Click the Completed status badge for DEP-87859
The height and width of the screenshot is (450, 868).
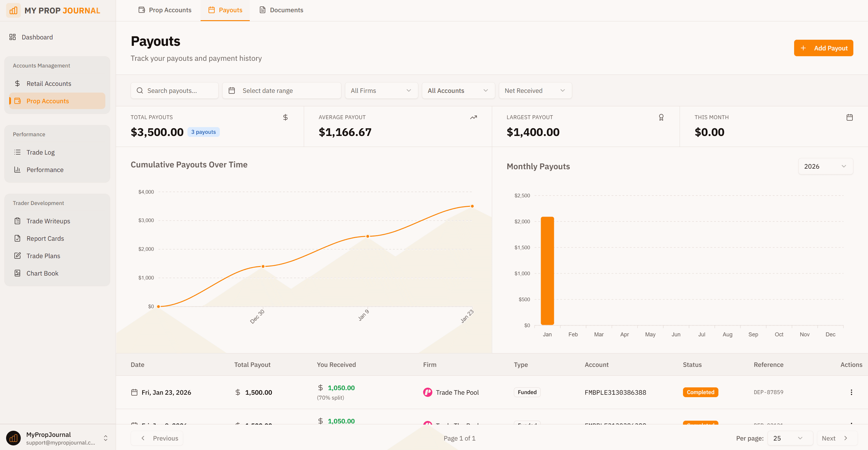click(x=700, y=392)
